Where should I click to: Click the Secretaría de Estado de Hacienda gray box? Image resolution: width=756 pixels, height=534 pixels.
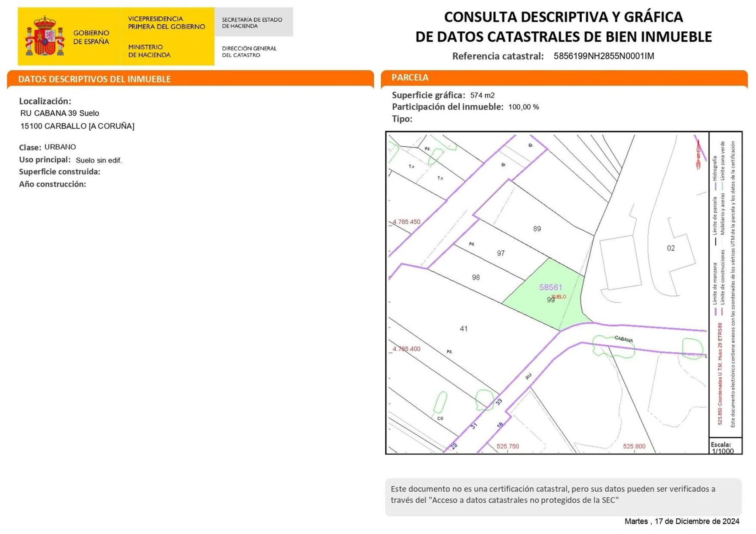253,22
